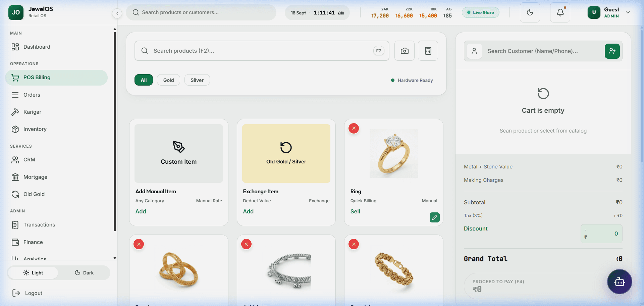Click the Search products (F2) field
Screen dimensions: 644x306
coord(262,51)
